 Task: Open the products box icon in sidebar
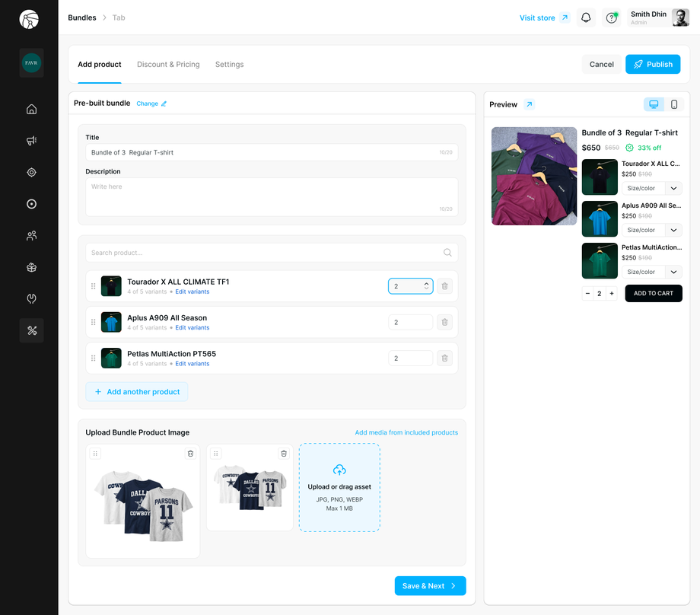(x=31, y=267)
